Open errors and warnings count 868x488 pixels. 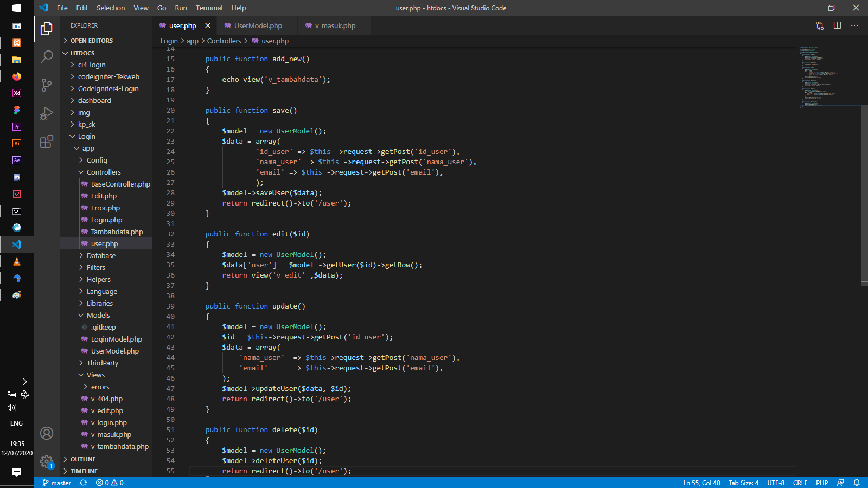click(x=110, y=483)
